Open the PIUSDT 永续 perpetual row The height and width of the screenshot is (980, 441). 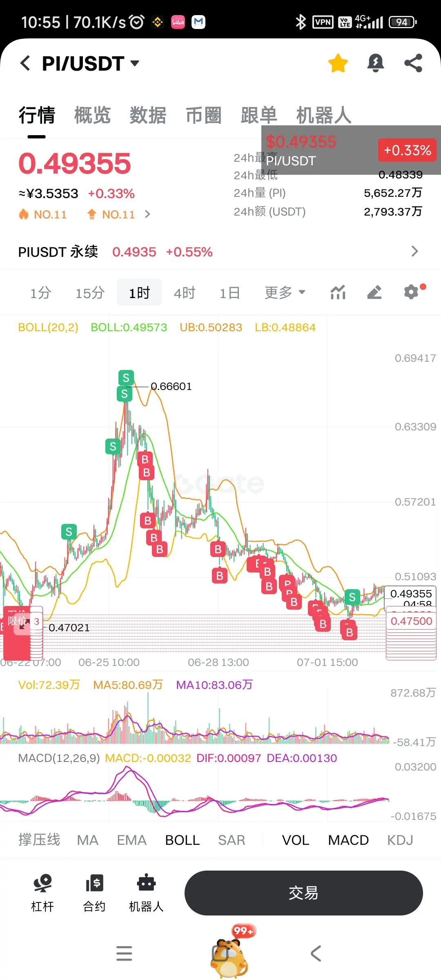(220, 252)
